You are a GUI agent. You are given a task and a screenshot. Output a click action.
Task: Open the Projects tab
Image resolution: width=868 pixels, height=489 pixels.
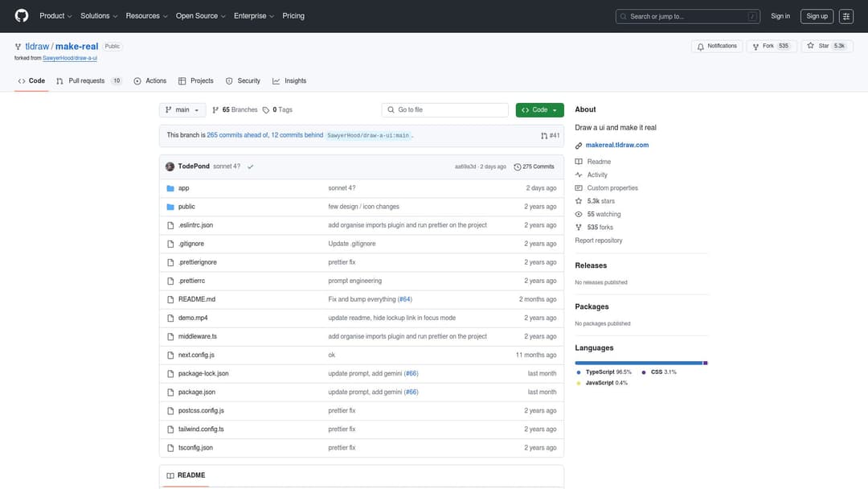[196, 81]
